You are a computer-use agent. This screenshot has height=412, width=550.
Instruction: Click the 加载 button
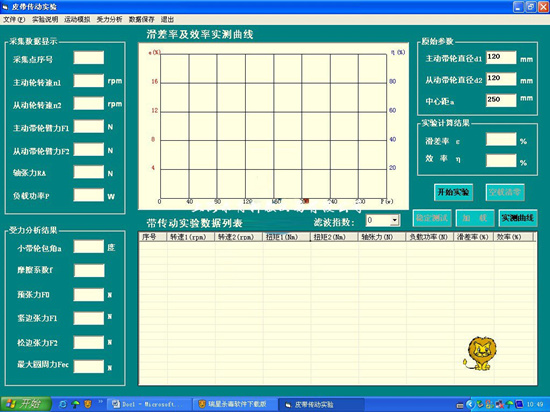pyautogui.click(x=475, y=218)
